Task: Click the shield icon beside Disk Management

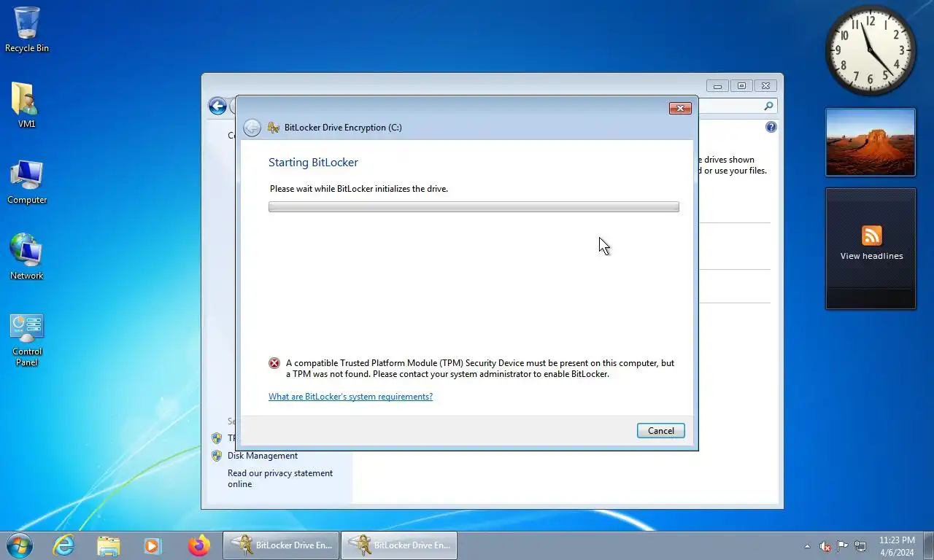Action: tap(217, 456)
